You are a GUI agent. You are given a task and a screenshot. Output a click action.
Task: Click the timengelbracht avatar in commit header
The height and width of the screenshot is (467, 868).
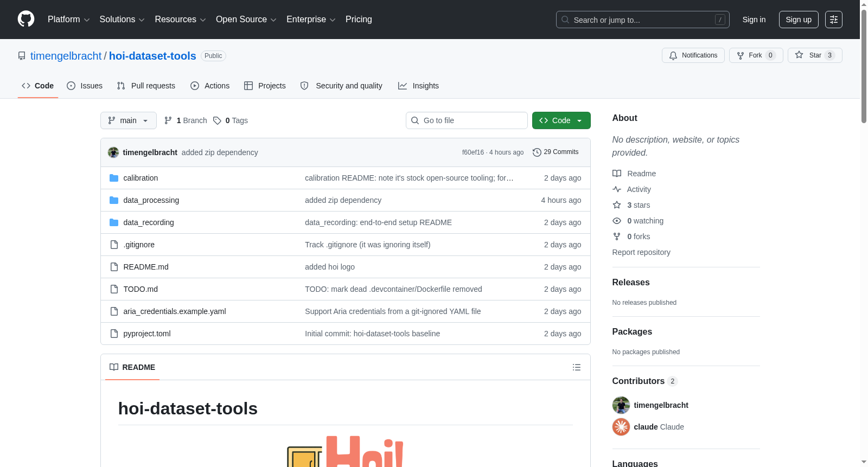113,152
